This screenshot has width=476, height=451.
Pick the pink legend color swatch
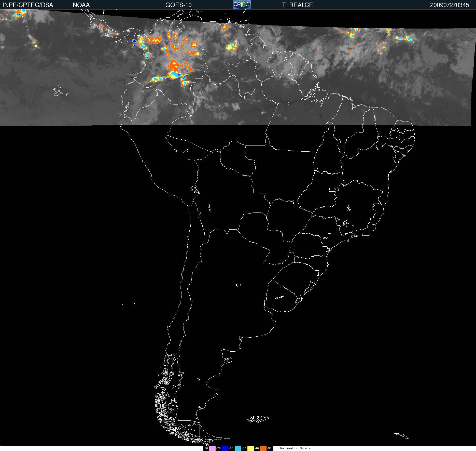[212, 448]
